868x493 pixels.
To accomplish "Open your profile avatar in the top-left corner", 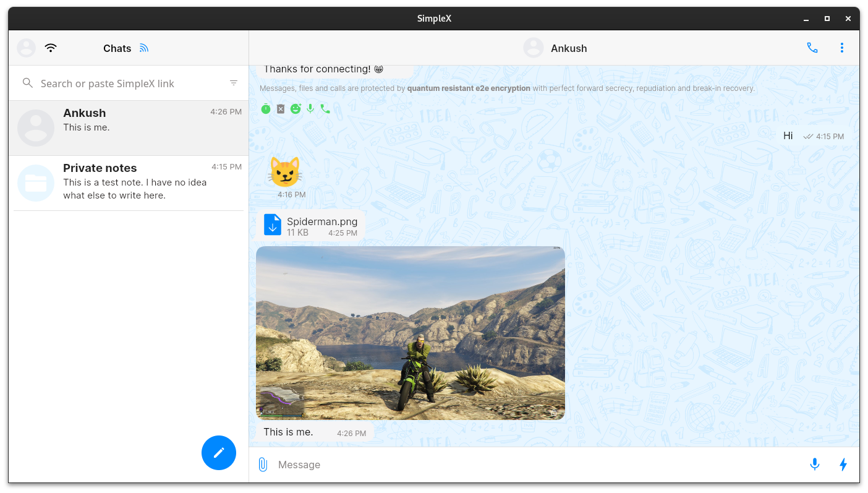I will [26, 48].
